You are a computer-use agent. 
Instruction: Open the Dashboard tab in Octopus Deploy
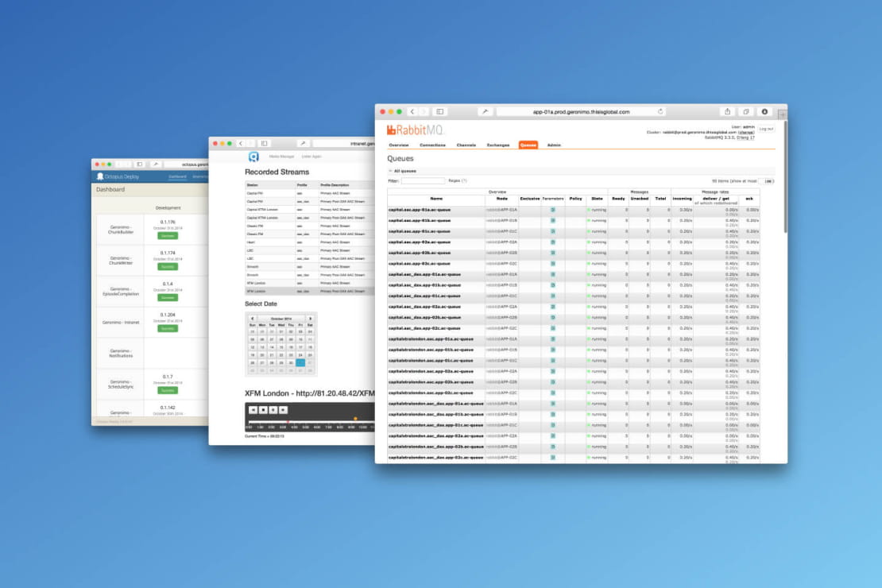[x=177, y=176]
